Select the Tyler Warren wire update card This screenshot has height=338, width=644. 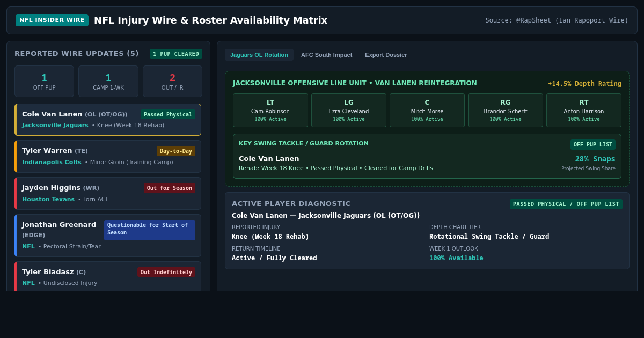pyautogui.click(x=108, y=156)
